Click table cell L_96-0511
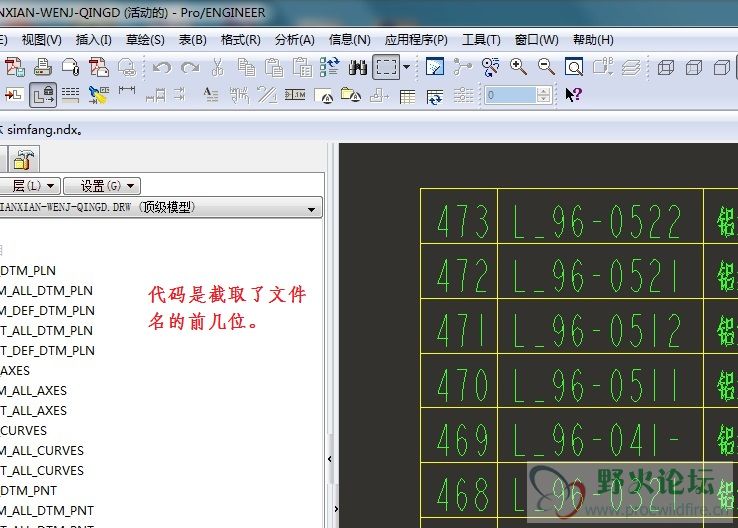 (x=600, y=381)
